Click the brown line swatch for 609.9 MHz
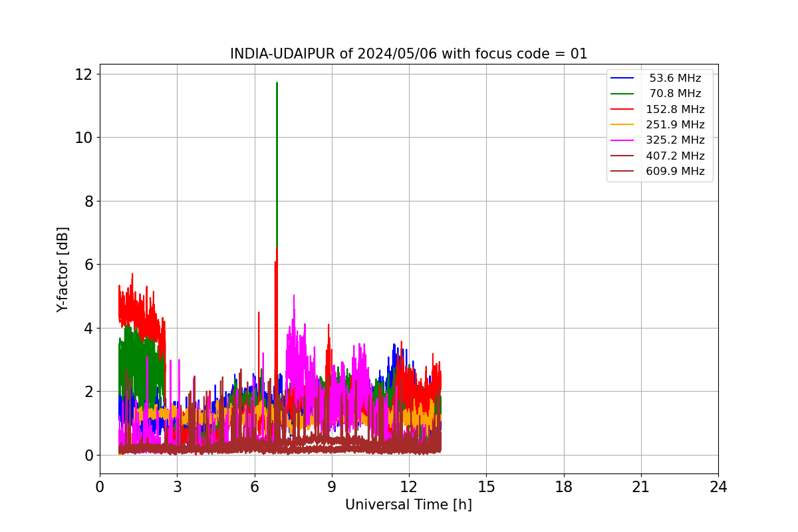 pos(622,171)
